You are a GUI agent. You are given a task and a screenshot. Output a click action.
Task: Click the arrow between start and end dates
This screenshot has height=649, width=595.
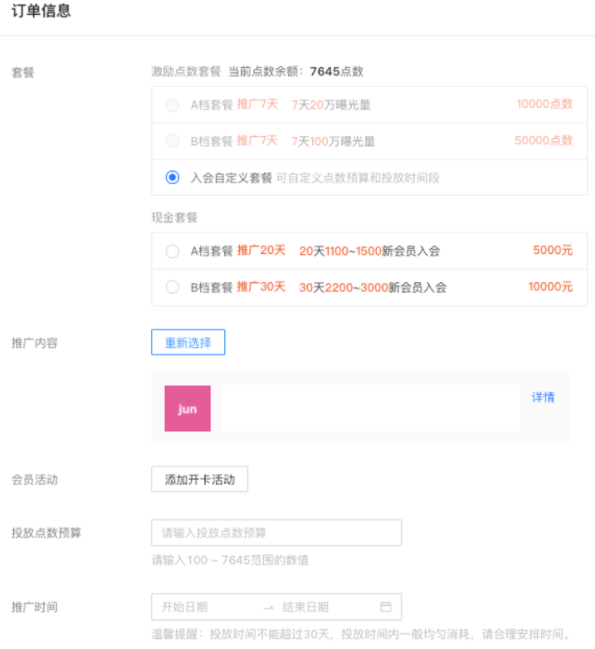269,608
